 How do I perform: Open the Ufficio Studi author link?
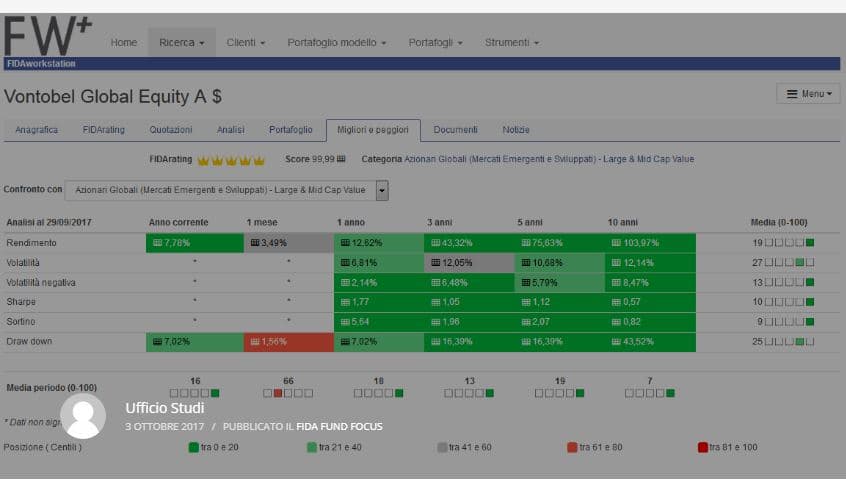(x=165, y=408)
